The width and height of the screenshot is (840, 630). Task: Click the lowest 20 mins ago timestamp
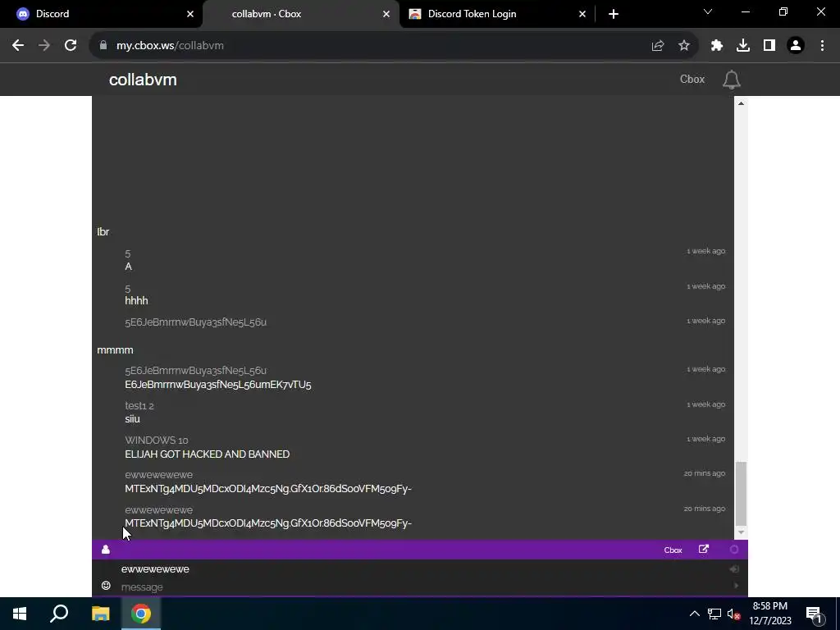(x=705, y=509)
